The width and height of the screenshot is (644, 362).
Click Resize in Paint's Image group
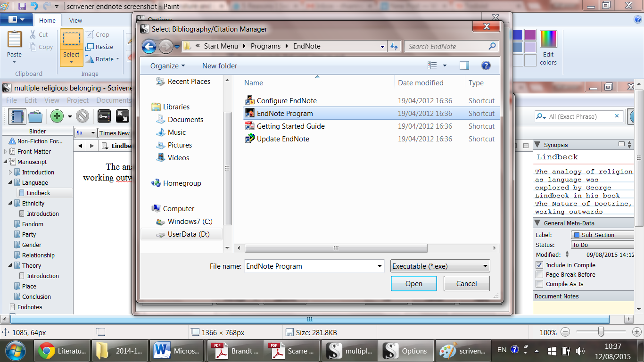(99, 47)
